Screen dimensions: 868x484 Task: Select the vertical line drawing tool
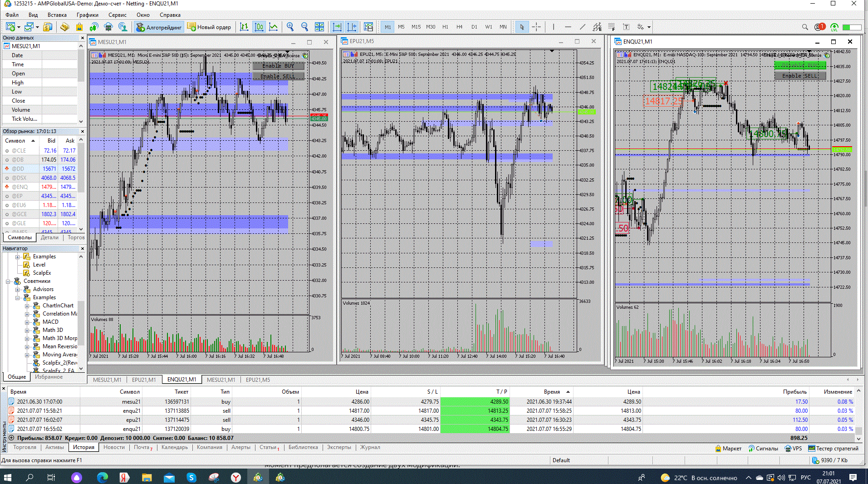pyautogui.click(x=554, y=27)
